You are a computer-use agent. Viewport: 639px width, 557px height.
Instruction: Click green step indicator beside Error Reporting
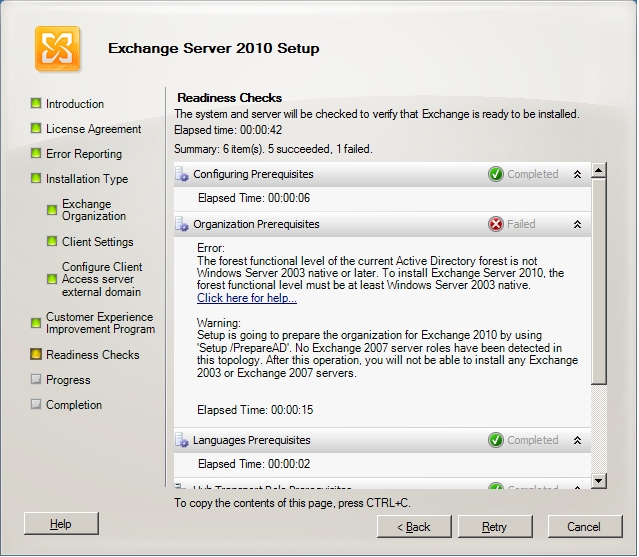(x=36, y=153)
